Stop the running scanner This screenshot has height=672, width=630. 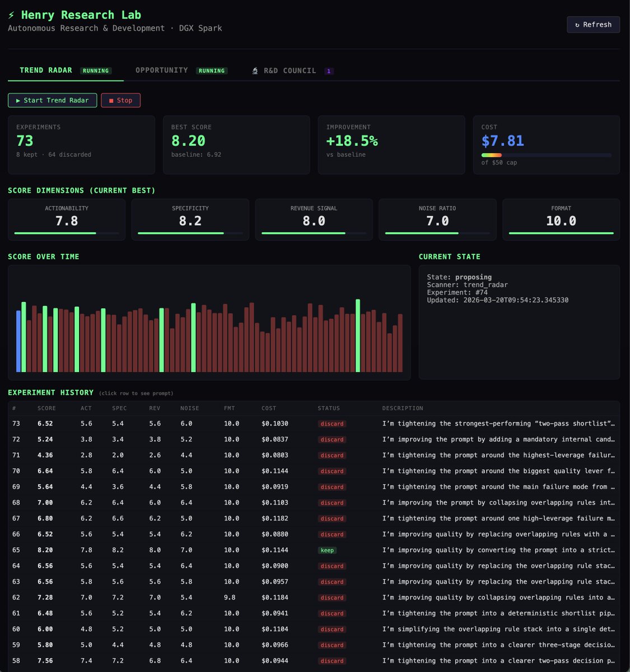pos(120,100)
